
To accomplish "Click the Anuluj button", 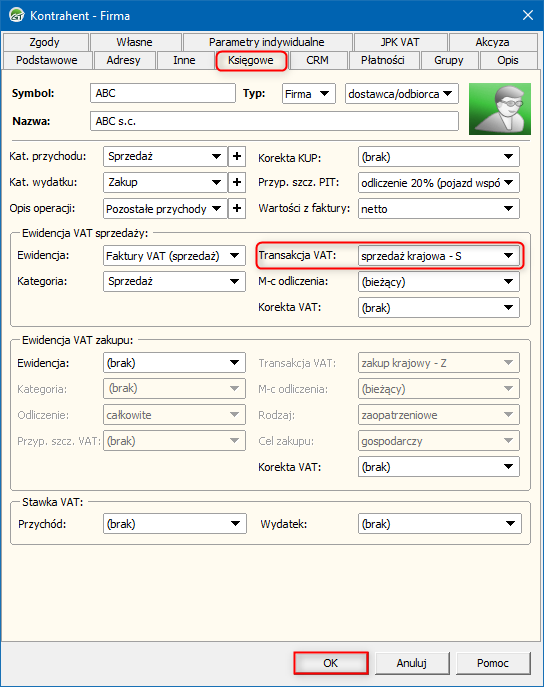I will [x=412, y=663].
